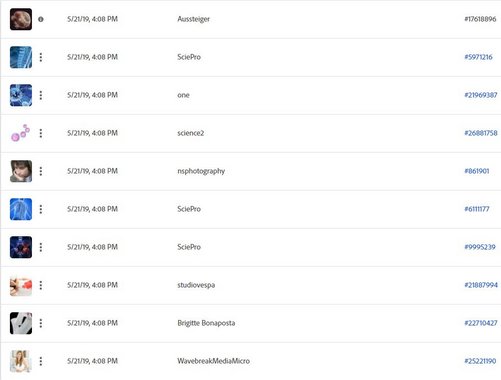Open asset link #21969387

481,95
